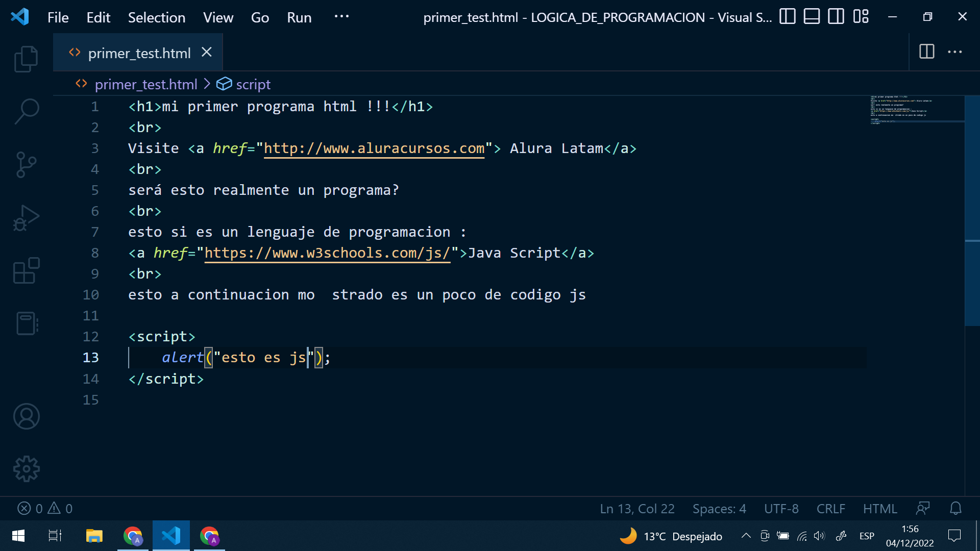Open Customize Layout icon
This screenshot has width=980, height=551.
(861, 17)
